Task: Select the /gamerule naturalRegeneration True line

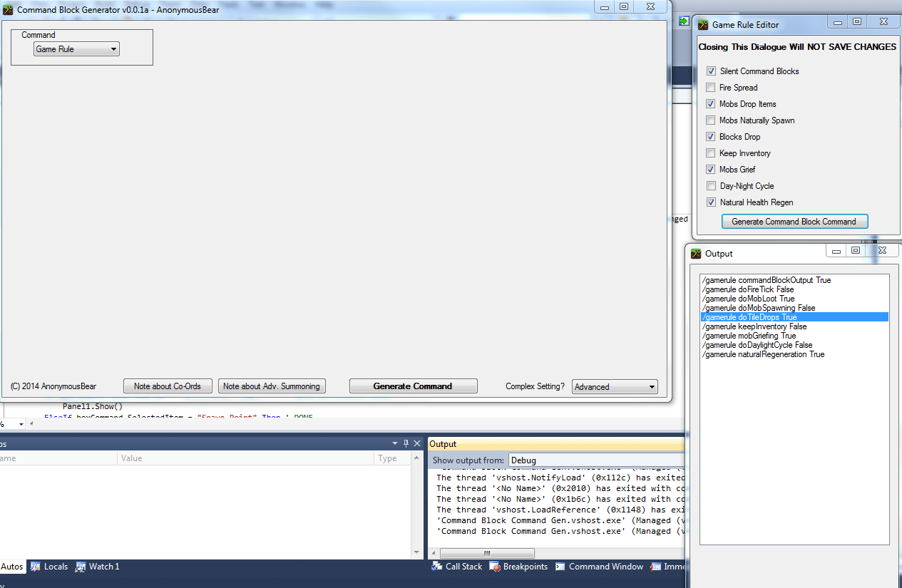Action: 794,354
